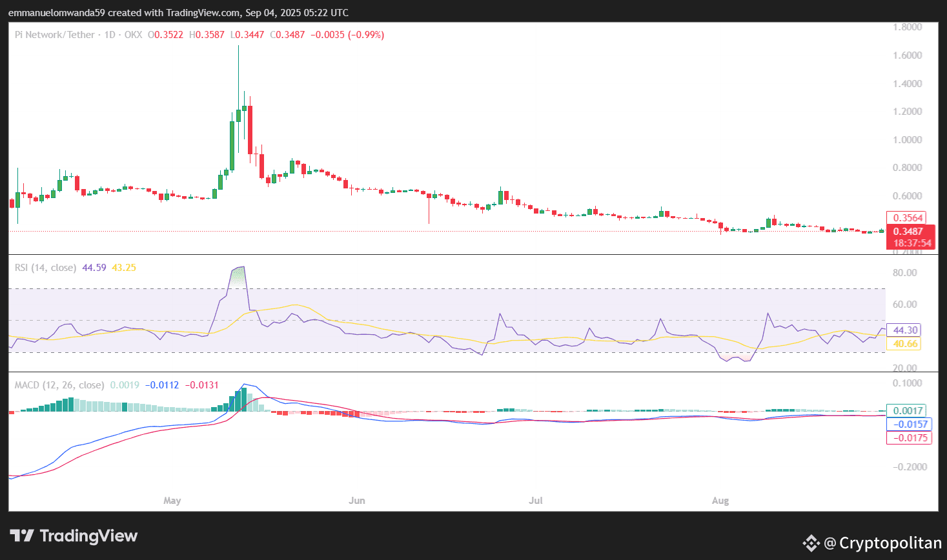
Task: Select the 1.4000 price axis label
Action: pyautogui.click(x=907, y=84)
